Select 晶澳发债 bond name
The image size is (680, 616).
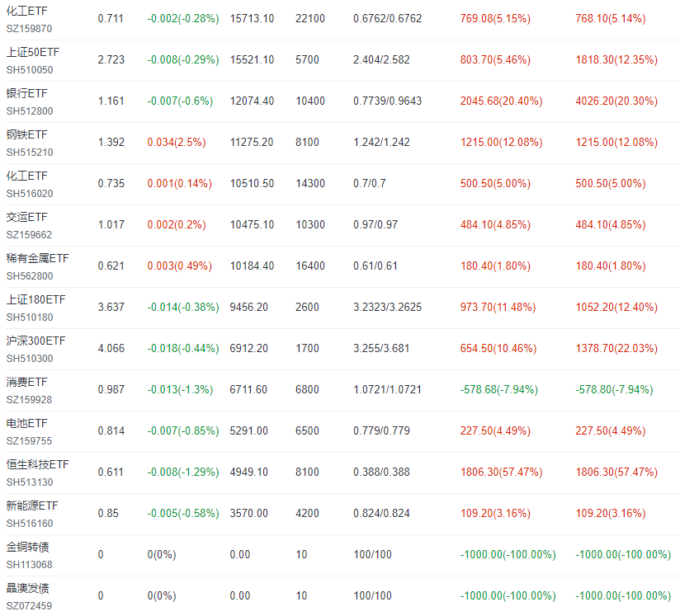tap(27, 588)
